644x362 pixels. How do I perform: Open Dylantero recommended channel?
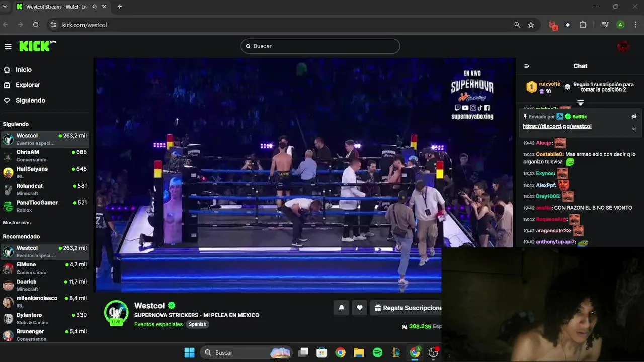[45, 318]
